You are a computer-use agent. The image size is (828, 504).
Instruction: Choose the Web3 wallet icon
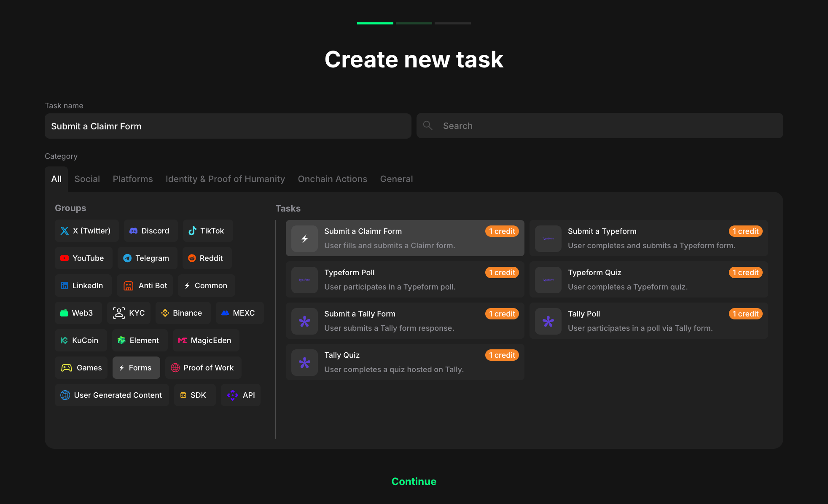pyautogui.click(x=64, y=313)
